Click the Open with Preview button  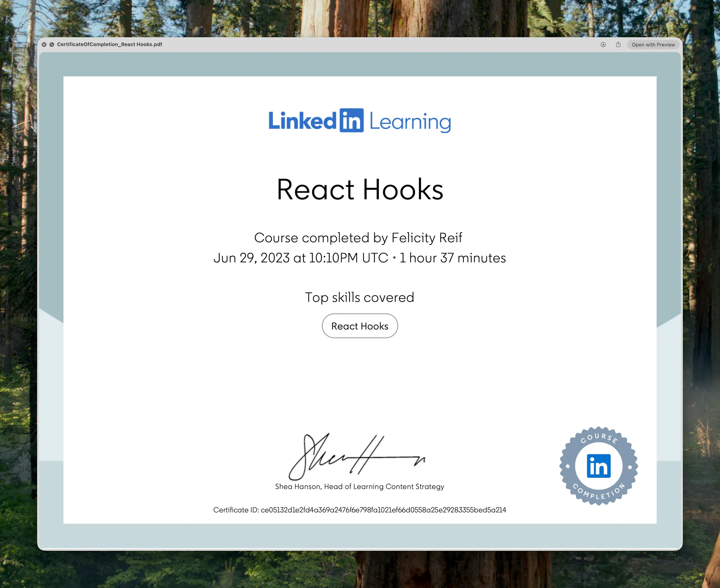point(653,45)
